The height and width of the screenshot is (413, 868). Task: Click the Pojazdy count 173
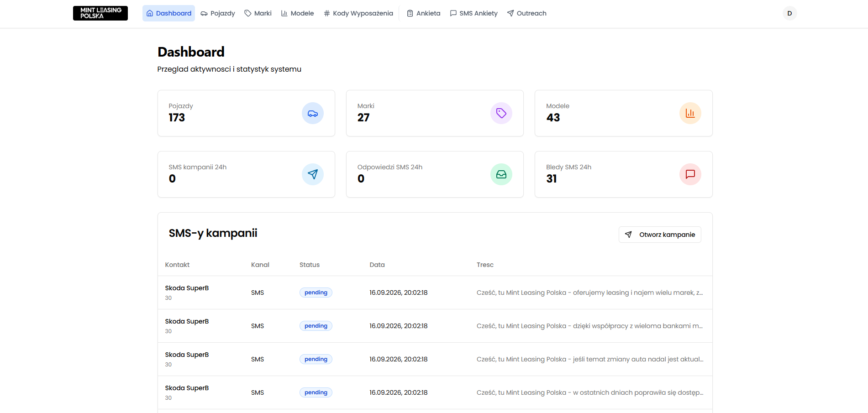click(177, 118)
